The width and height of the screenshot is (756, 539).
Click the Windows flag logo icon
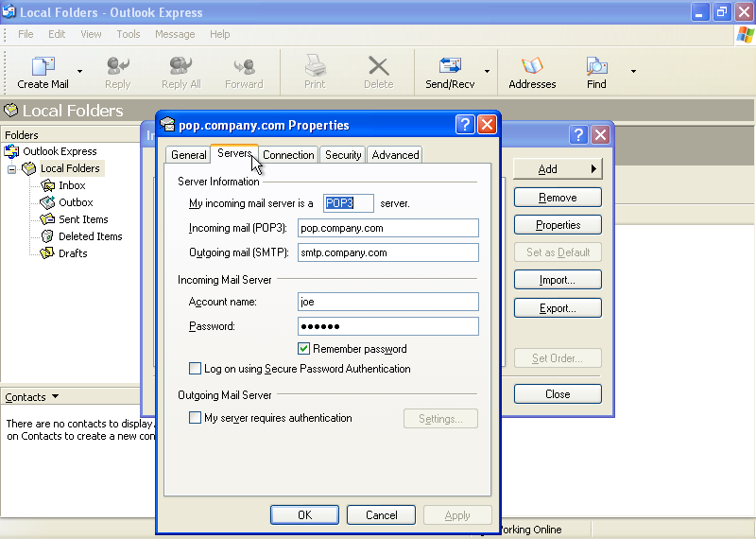746,35
